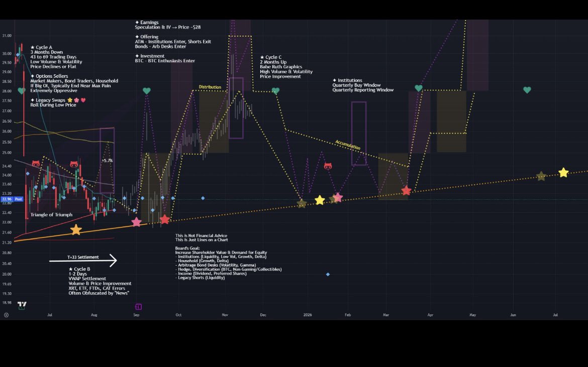The image size is (588, 367).
Task: Click the red cat face above late-July candles
Action: [x=74, y=164]
